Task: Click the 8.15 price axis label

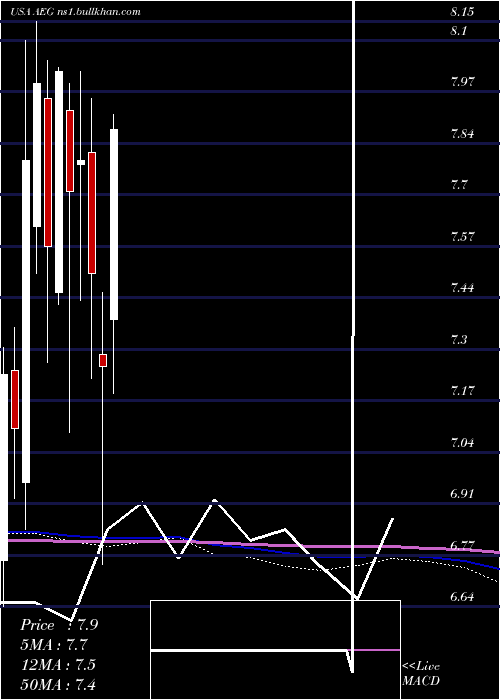Action: click(462, 12)
